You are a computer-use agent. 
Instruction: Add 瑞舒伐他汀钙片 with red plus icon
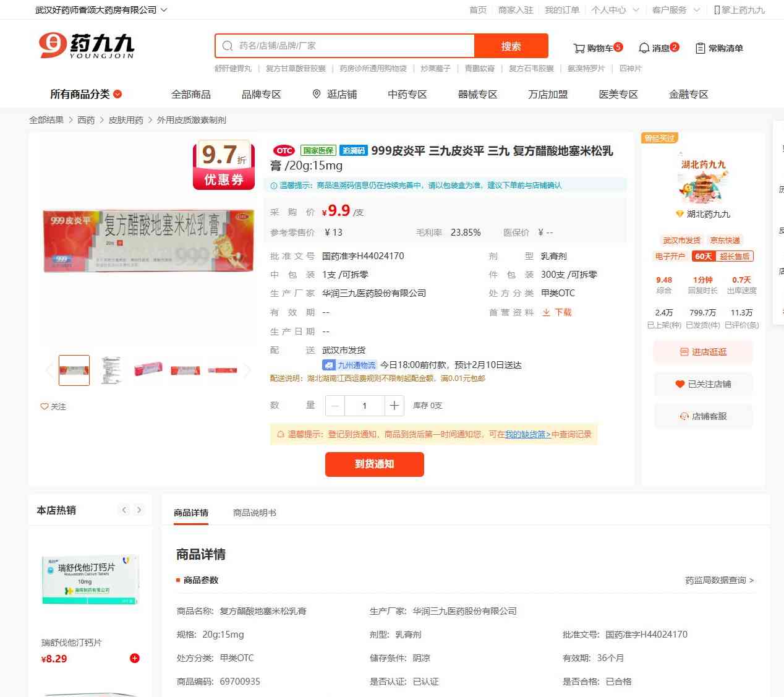[x=135, y=658]
